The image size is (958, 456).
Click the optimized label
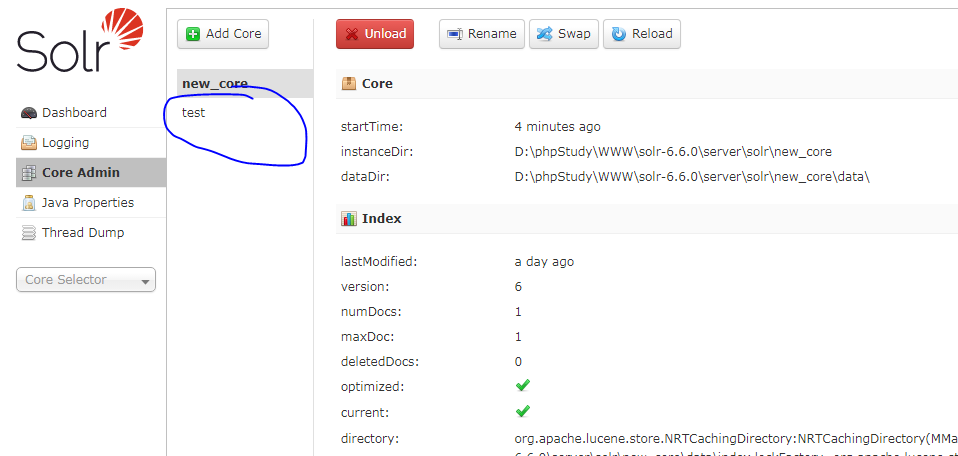[x=372, y=387]
